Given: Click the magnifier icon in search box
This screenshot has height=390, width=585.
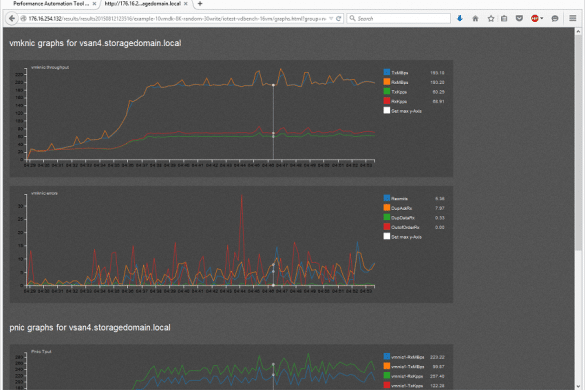Looking at the screenshot, I should click(352, 18).
